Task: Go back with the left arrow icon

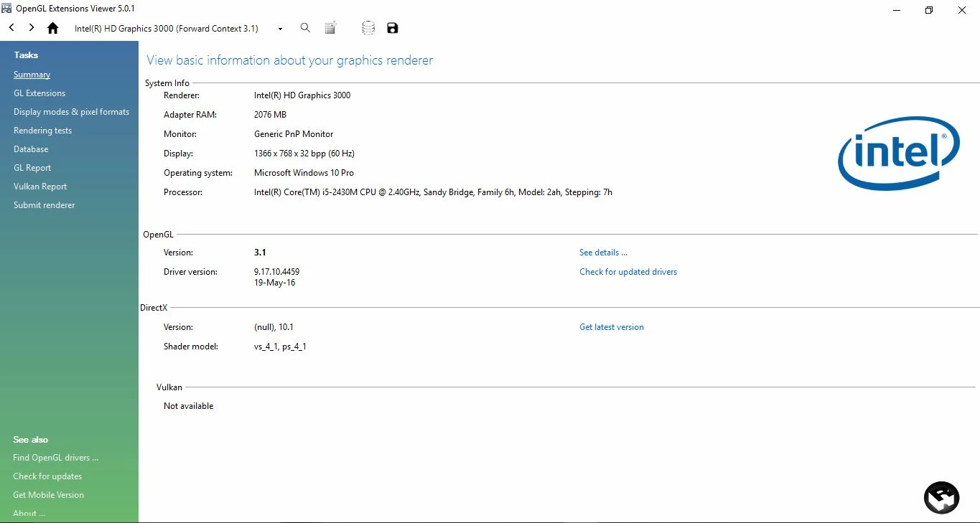Action: tap(11, 28)
